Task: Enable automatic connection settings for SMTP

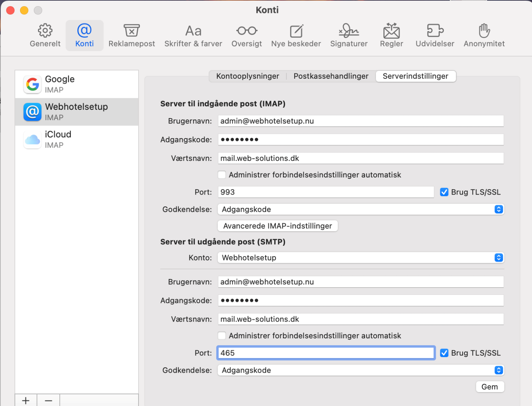Action: (222, 336)
